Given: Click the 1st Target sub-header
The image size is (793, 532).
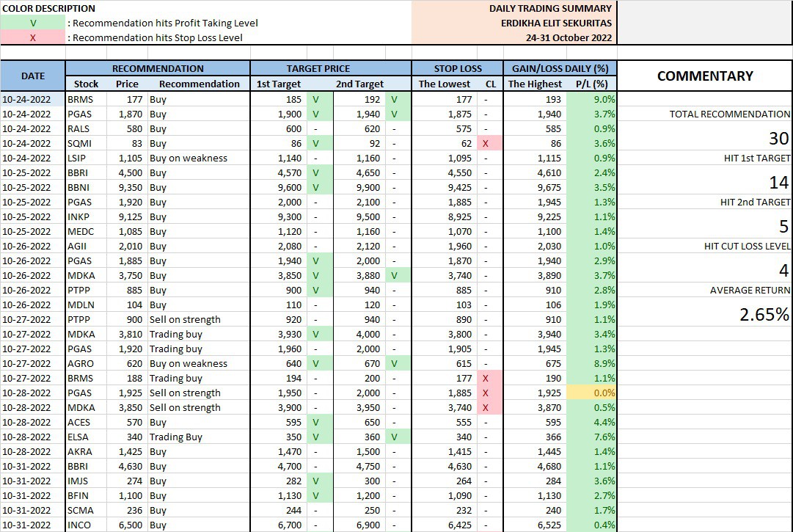Looking at the screenshot, I should pos(278,84).
